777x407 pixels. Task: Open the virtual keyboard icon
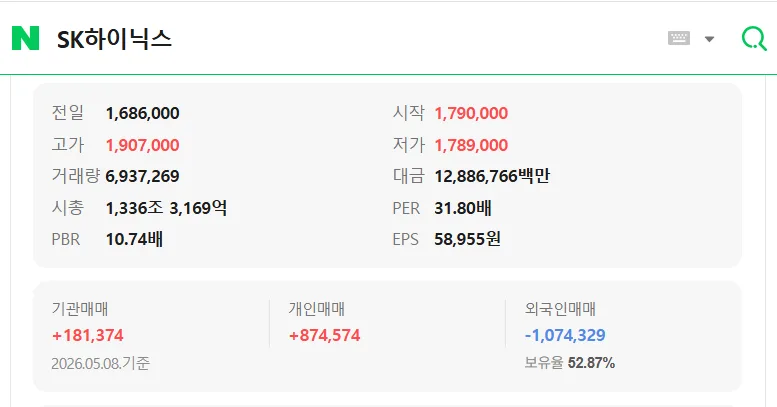[678, 38]
